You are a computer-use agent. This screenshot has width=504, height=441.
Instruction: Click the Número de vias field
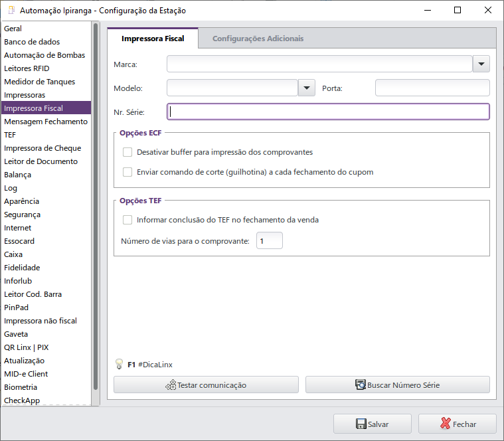(x=270, y=240)
